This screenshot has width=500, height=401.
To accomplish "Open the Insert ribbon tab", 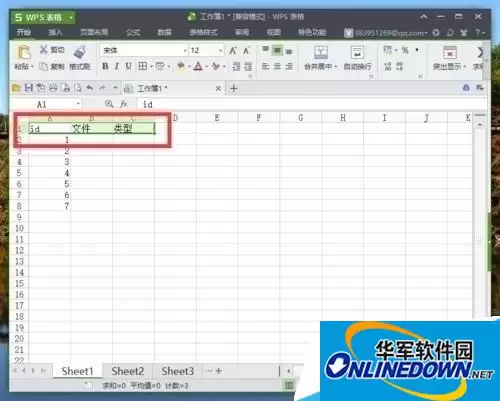I will (55, 32).
